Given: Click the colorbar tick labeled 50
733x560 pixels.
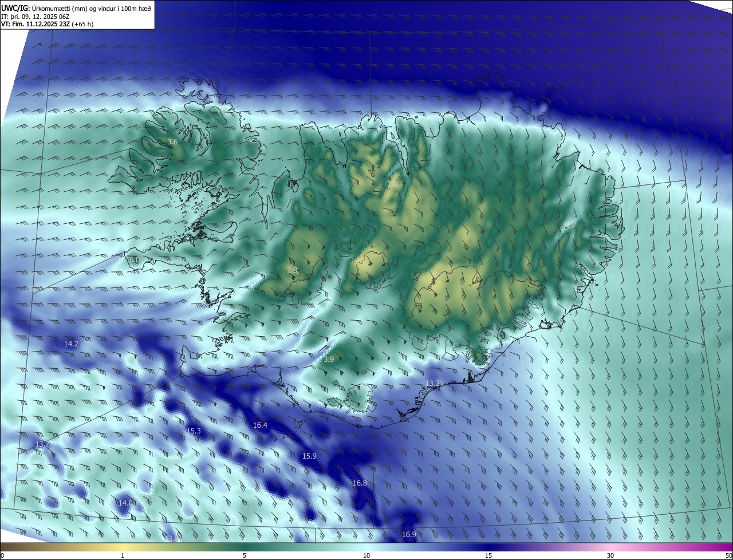Looking at the screenshot, I should tap(728, 555).
